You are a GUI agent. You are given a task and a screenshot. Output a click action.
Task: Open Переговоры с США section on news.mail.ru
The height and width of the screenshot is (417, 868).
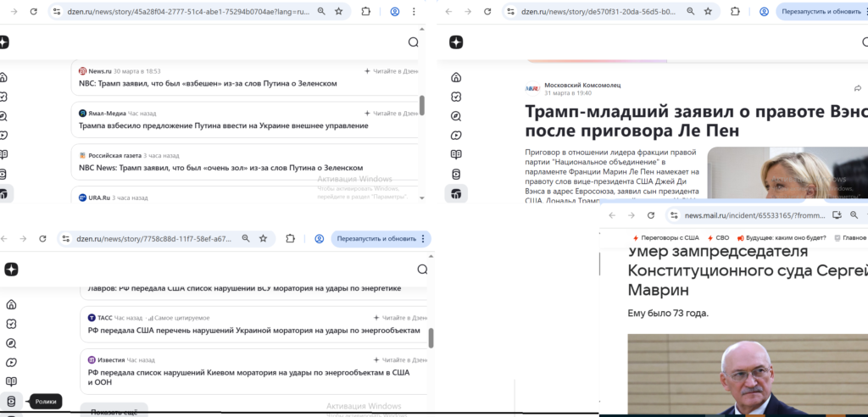(666, 237)
